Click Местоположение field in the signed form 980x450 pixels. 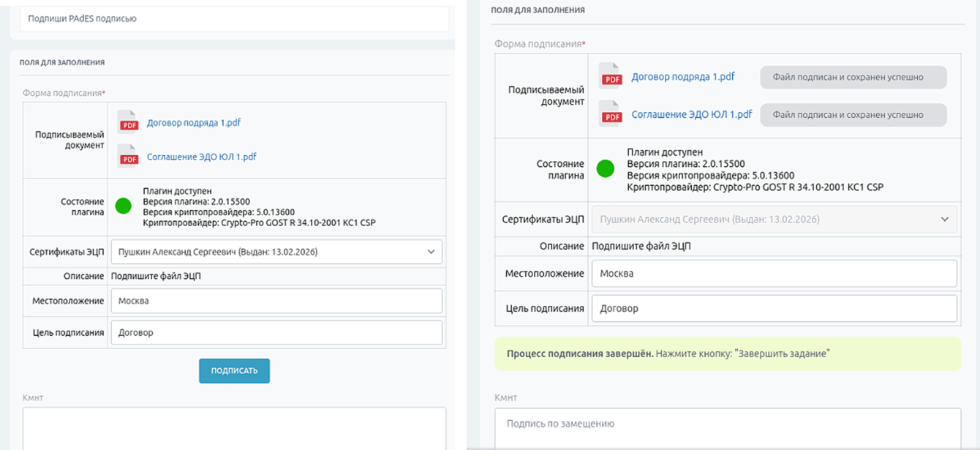pyautogui.click(x=774, y=274)
